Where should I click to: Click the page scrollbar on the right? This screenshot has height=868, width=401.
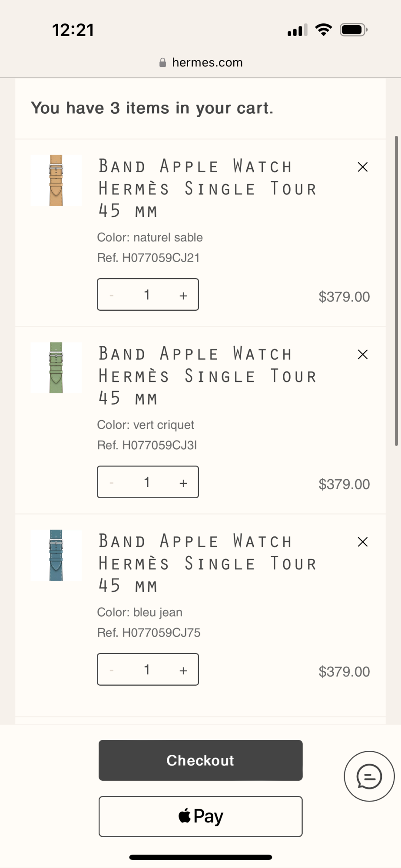click(396, 291)
